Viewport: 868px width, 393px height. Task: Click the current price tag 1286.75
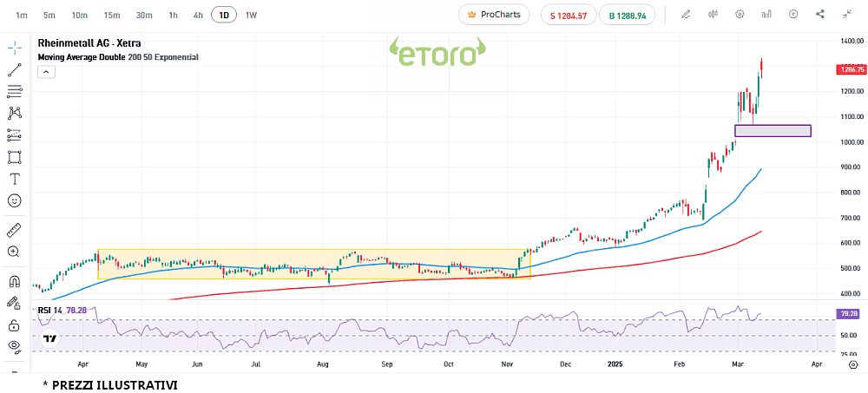pos(852,69)
